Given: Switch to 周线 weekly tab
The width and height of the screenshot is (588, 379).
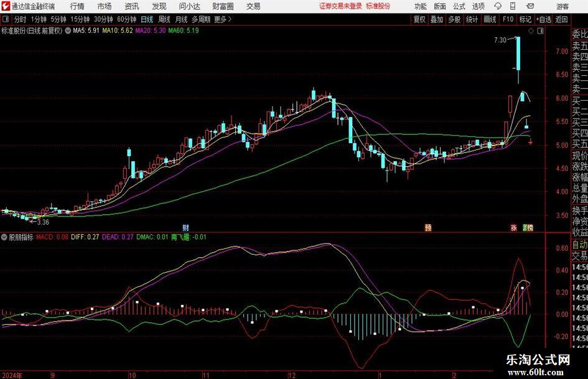Looking at the screenshot, I should (x=164, y=19).
